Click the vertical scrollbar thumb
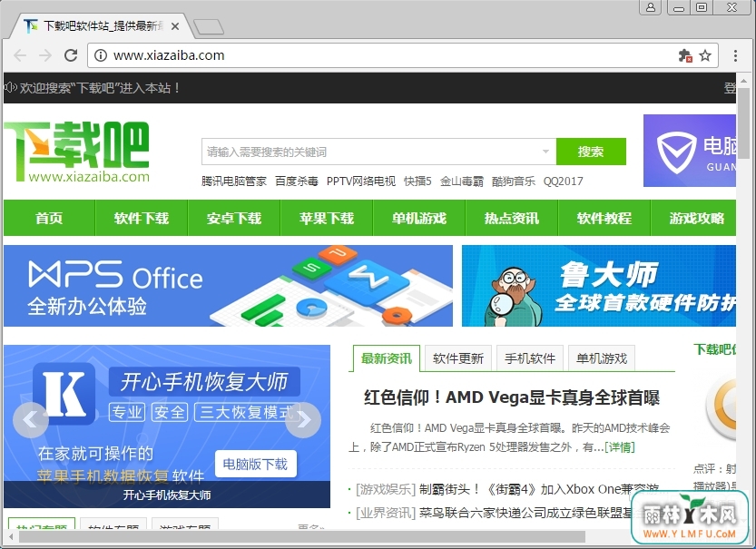Screen dimensions: 756x549 (743, 123)
